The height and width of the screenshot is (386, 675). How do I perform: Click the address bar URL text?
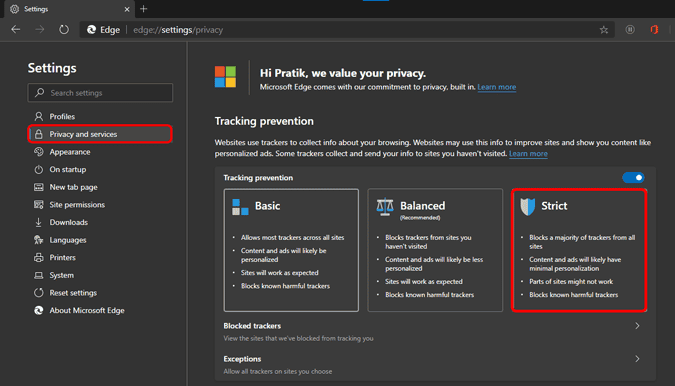[178, 30]
